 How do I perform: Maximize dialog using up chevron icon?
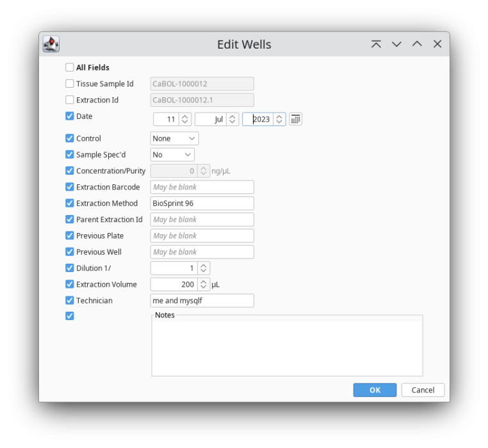coord(417,44)
